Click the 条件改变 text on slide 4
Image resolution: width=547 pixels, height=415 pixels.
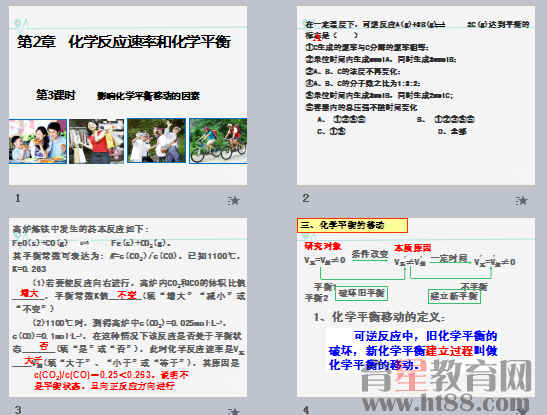click(x=370, y=254)
